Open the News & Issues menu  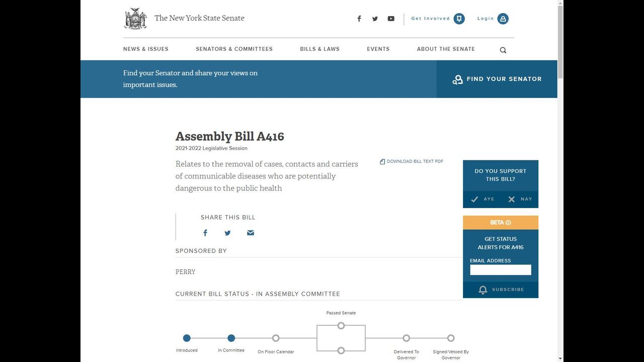point(146,49)
